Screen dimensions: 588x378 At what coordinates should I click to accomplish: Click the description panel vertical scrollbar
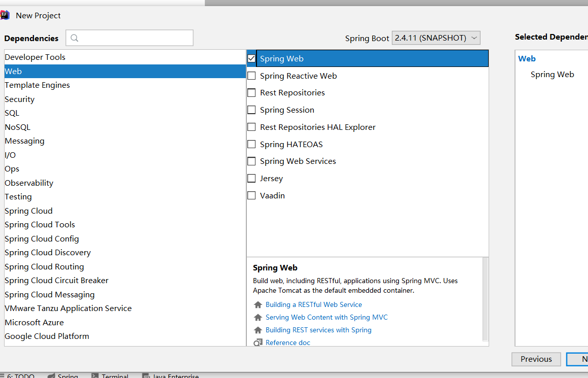click(x=485, y=299)
